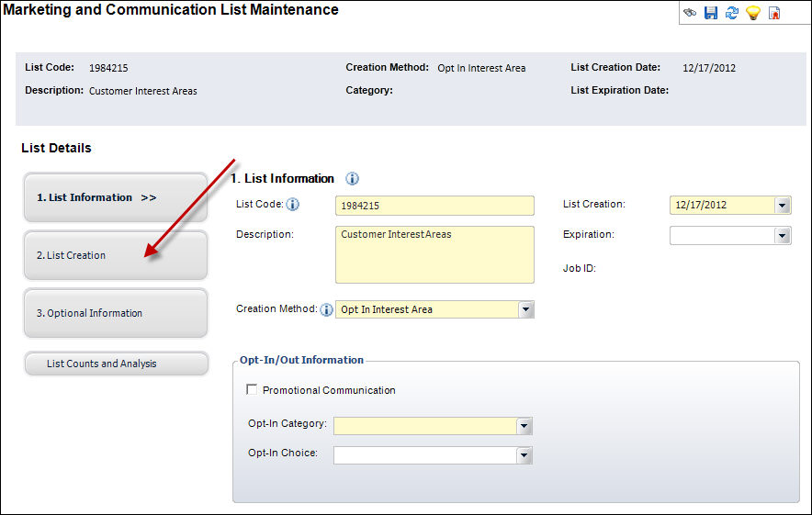Click into the List Code text field

[434, 206]
